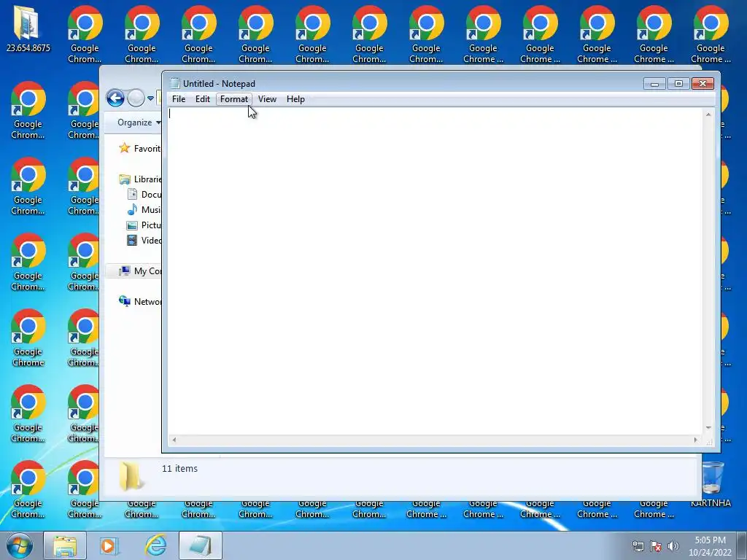Select the 23.654.8675 folder on the desktop
747x560 pixels.
[x=28, y=28]
